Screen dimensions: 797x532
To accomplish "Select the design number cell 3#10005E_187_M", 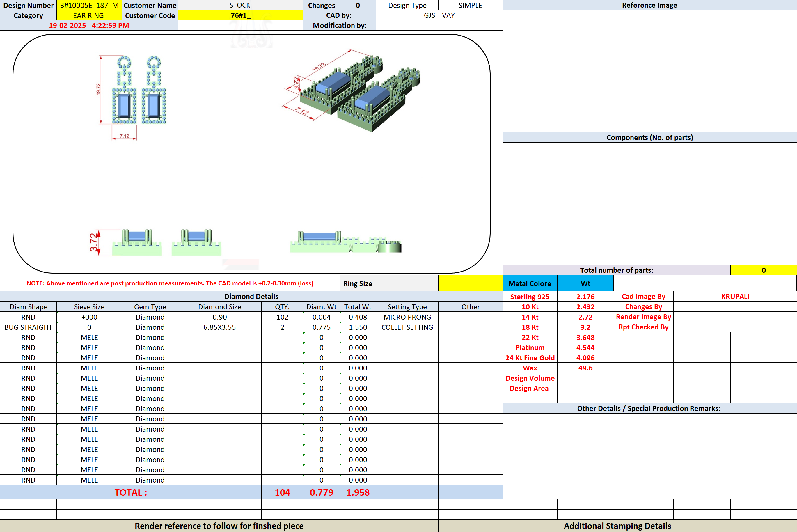I will 89,5.
